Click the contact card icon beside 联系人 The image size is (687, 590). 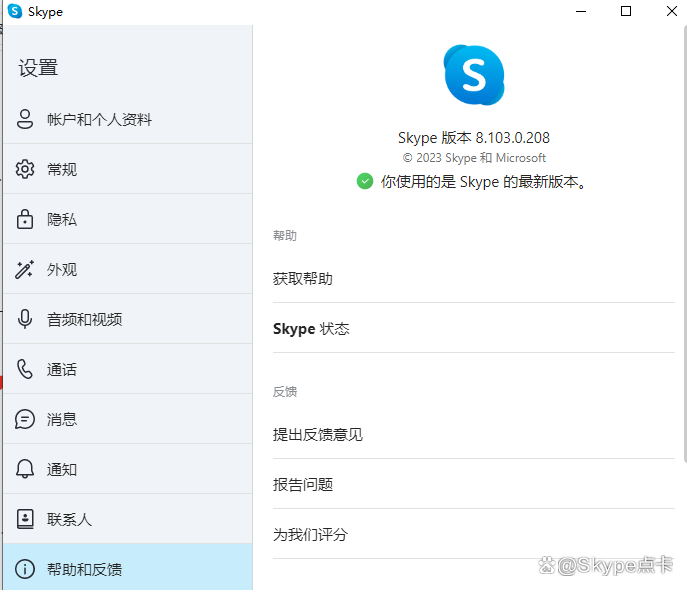tap(25, 519)
